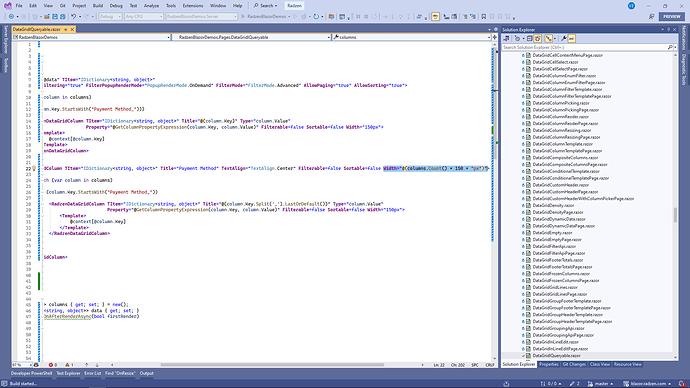The height and width of the screenshot is (388, 690).
Task: Toggle Show All Files in Solution Explorer
Action: (537, 39)
